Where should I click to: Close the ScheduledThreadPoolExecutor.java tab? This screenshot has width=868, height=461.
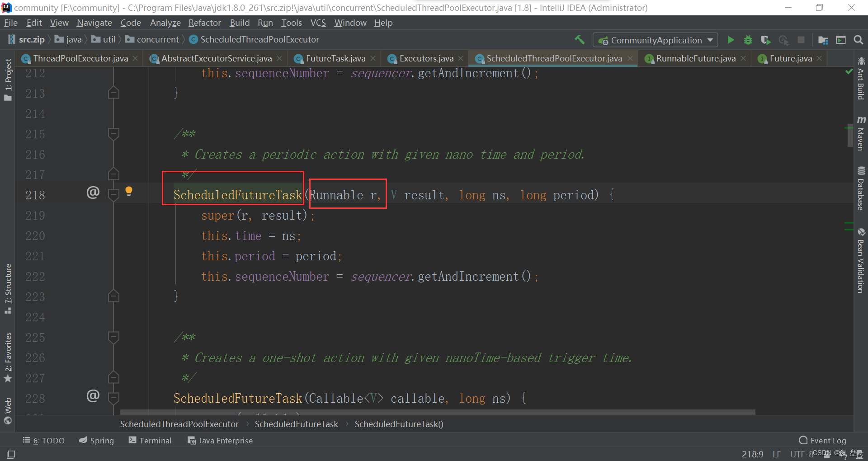click(630, 58)
